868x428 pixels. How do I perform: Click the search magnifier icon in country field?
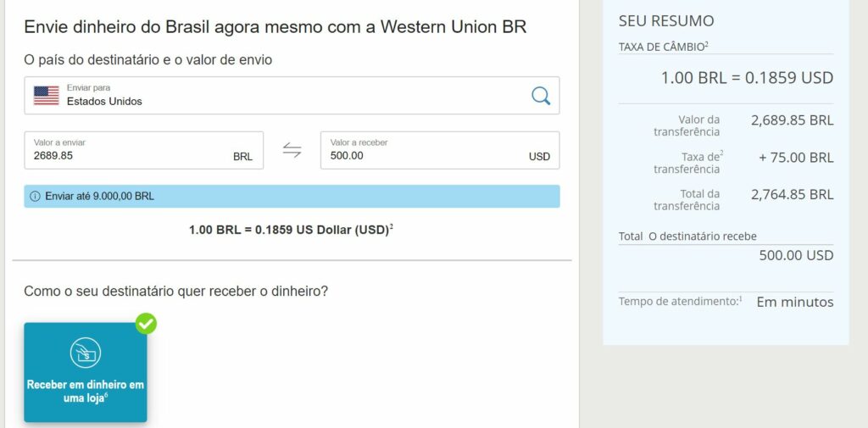click(x=541, y=95)
